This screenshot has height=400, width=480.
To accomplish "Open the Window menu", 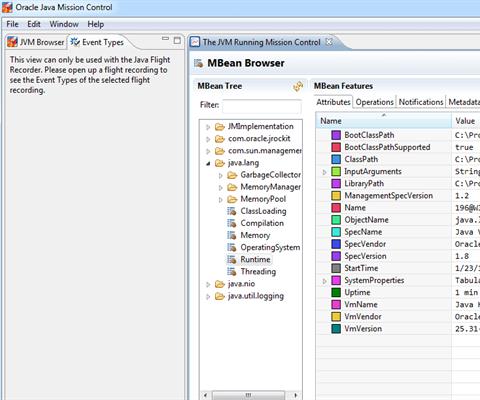I will point(64,24).
